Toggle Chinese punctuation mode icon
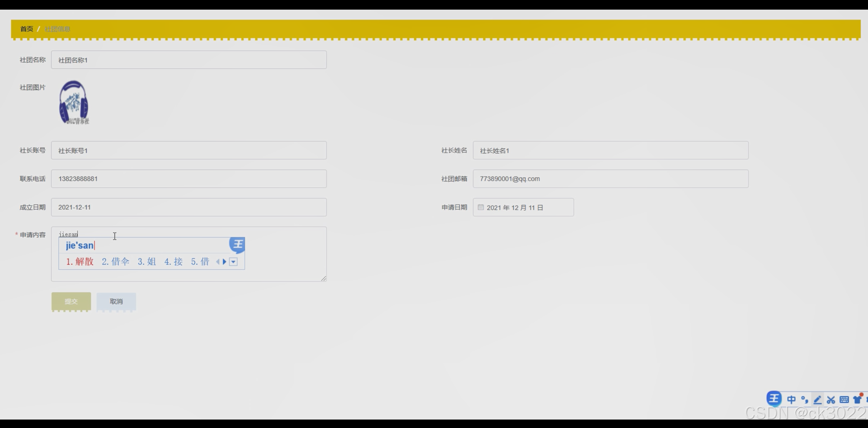The width and height of the screenshot is (868, 428). [x=804, y=400]
